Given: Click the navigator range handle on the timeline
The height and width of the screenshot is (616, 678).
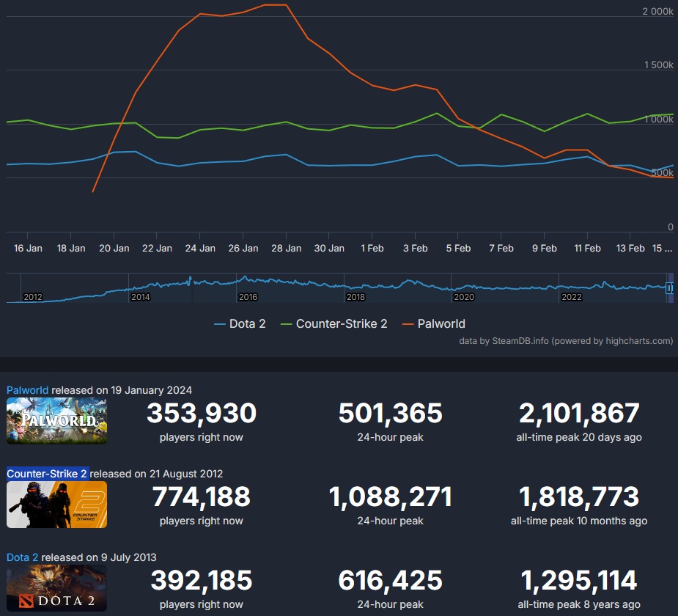Looking at the screenshot, I should tap(669, 287).
